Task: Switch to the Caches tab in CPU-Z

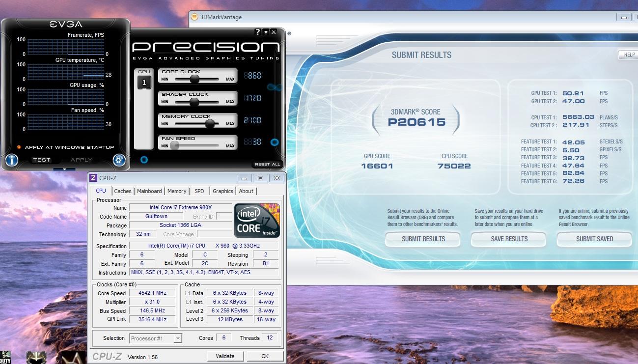Action: tap(123, 191)
